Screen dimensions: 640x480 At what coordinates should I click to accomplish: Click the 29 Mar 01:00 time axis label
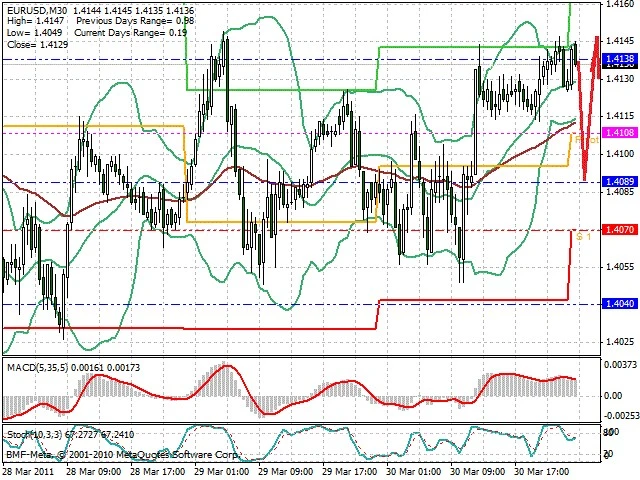(x=222, y=472)
